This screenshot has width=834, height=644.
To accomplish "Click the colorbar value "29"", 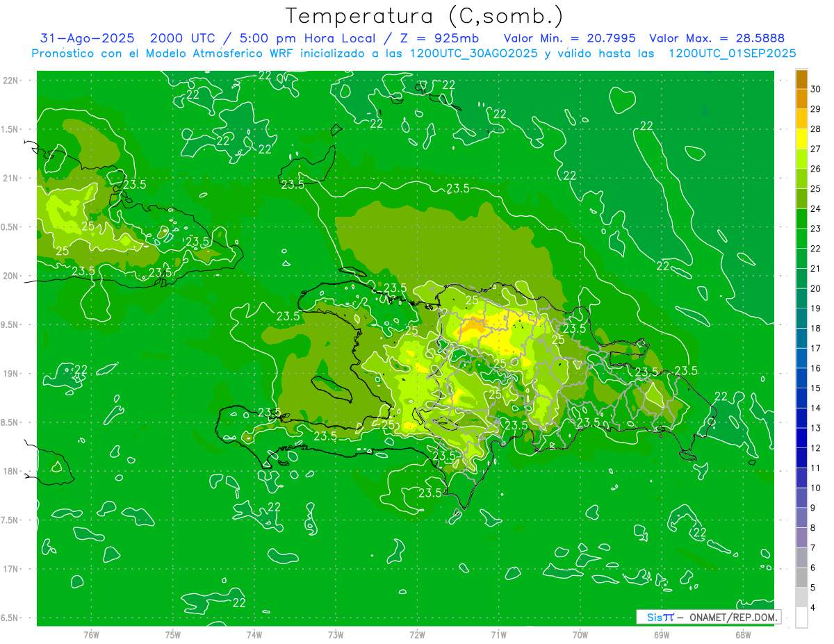I will click(x=816, y=109).
